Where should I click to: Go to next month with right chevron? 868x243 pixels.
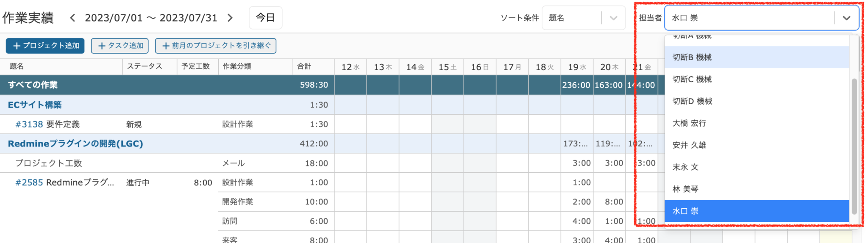click(230, 18)
